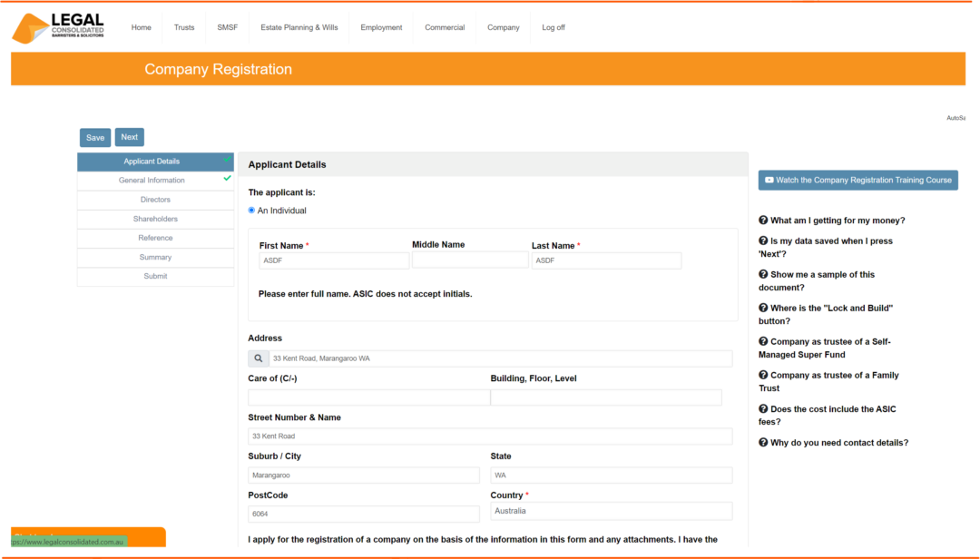The height and width of the screenshot is (559, 980).
Task: Open the Estate Planning & Wills menu
Action: pyautogui.click(x=299, y=27)
